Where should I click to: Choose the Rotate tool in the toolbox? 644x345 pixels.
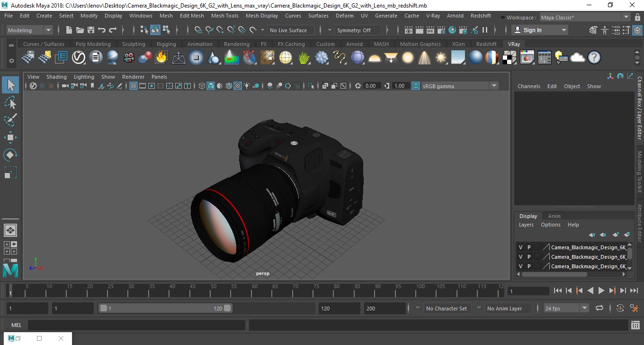[x=10, y=155]
